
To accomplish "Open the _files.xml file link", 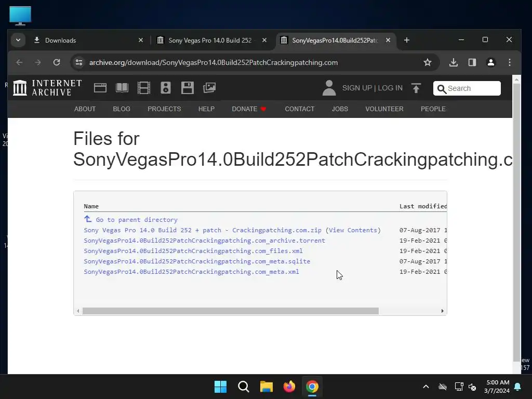I will click(x=193, y=251).
